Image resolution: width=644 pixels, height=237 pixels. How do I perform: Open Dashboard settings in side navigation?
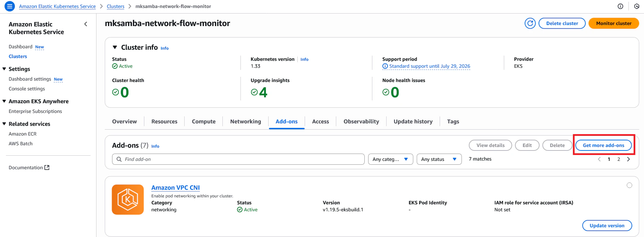(x=30, y=79)
